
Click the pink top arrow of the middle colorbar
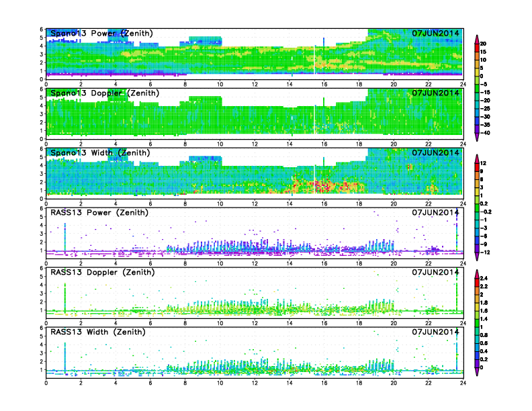click(x=477, y=158)
